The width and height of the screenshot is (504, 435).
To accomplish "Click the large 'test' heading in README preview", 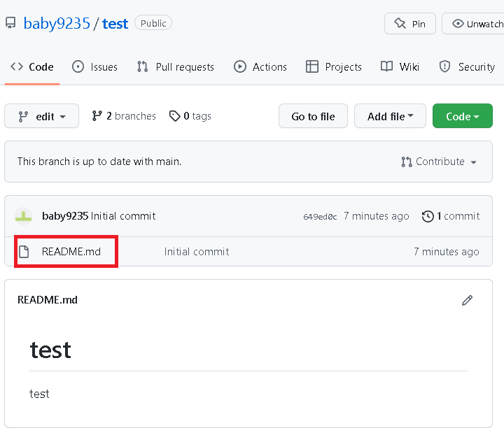I will pyautogui.click(x=50, y=350).
